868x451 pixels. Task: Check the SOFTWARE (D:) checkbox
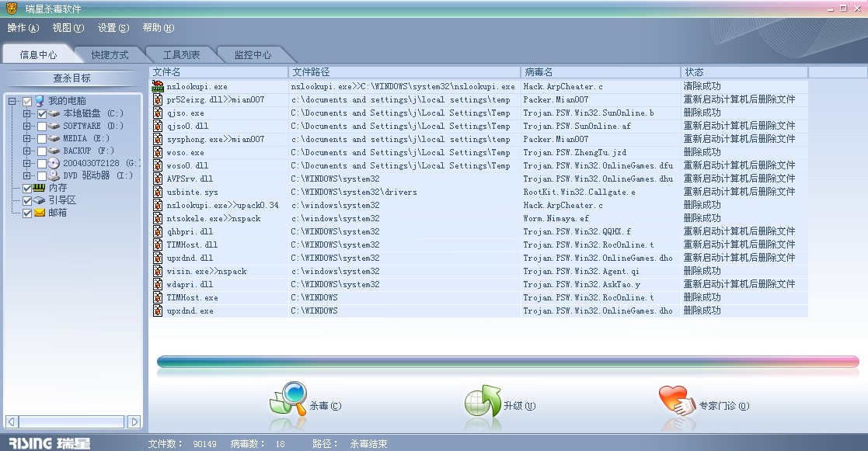click(41, 127)
